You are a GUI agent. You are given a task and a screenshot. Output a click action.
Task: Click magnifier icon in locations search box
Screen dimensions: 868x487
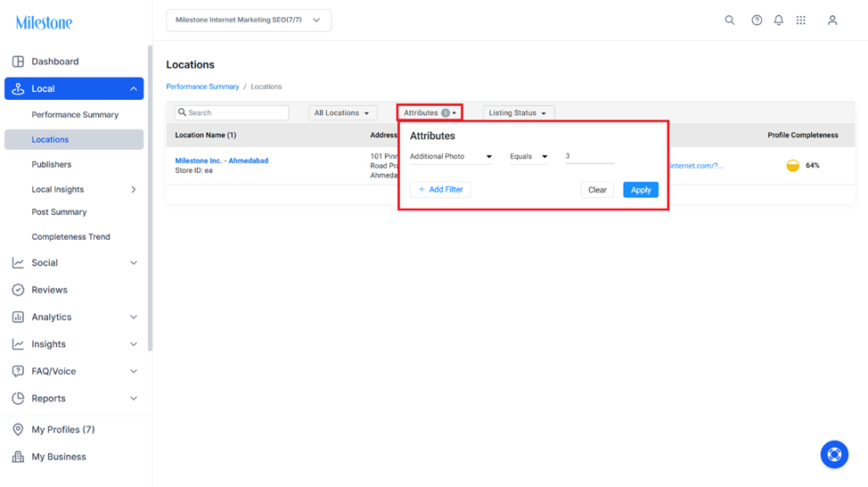pyautogui.click(x=182, y=112)
